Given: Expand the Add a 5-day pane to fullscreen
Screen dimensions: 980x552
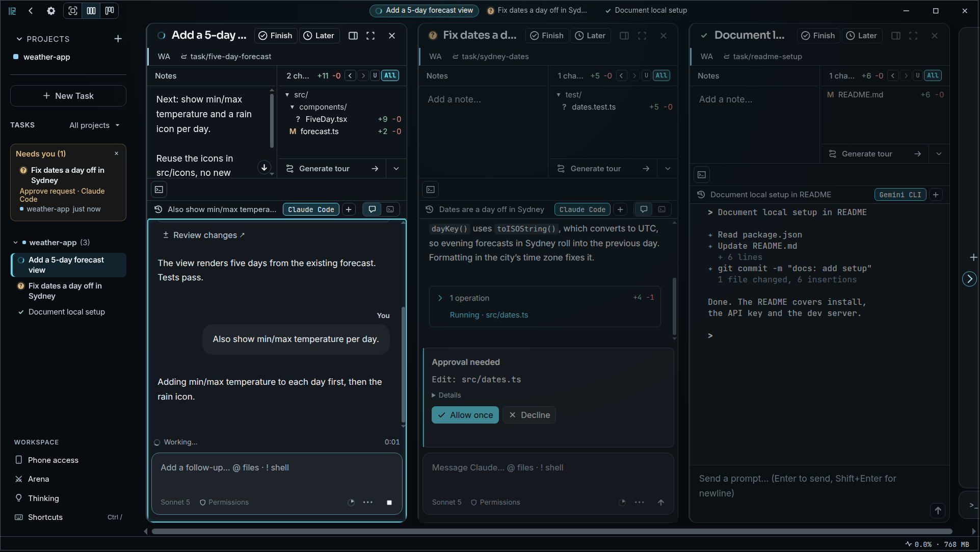Looking at the screenshot, I should click(370, 36).
